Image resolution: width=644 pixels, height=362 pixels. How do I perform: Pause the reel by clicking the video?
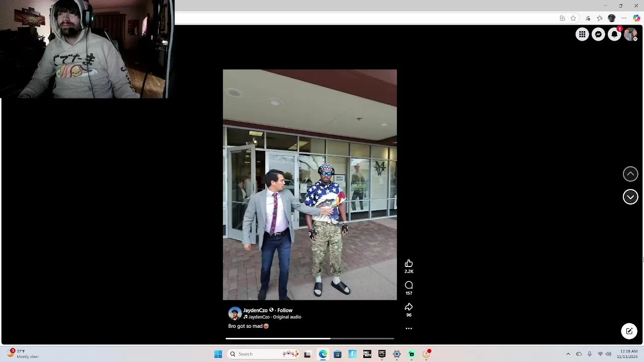[310, 185]
